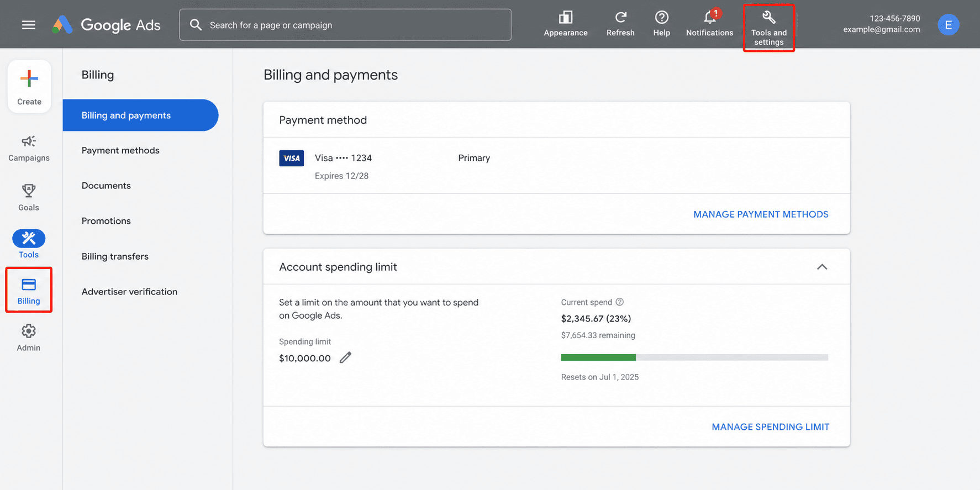
Task: Refresh the page
Action: [620, 25]
